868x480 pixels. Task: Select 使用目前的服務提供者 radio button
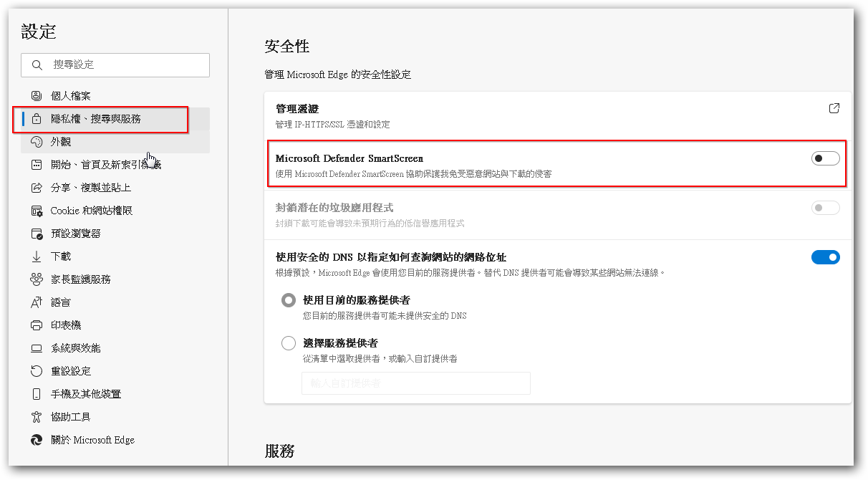point(289,300)
